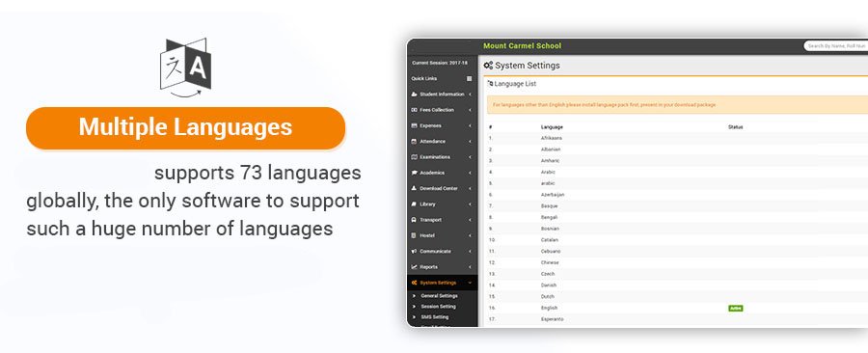Click the Communicate megaphone icon
The width and height of the screenshot is (868, 353).
point(414,251)
